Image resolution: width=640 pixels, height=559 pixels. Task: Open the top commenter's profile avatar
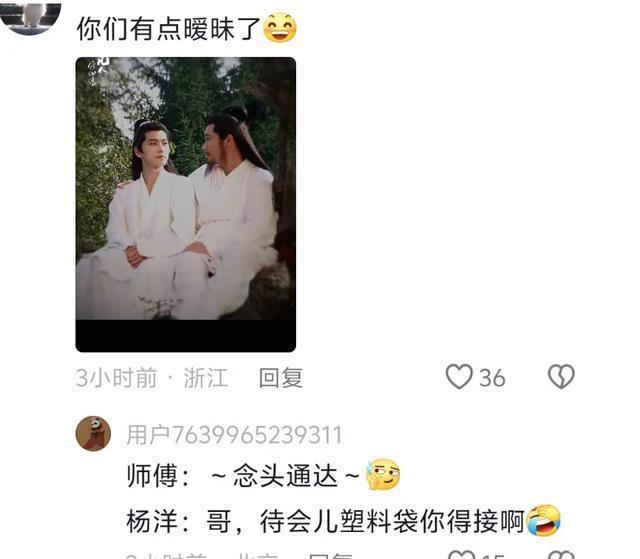point(31,17)
